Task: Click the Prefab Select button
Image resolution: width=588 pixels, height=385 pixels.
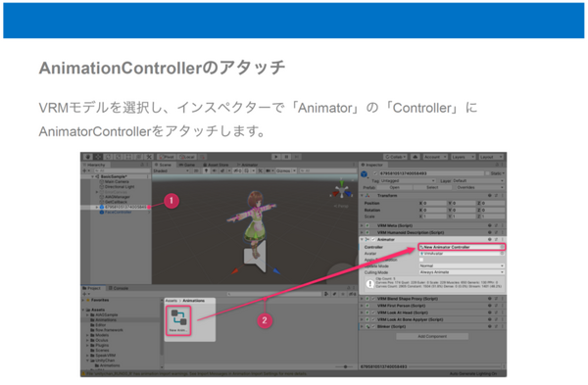Action: [x=432, y=187]
